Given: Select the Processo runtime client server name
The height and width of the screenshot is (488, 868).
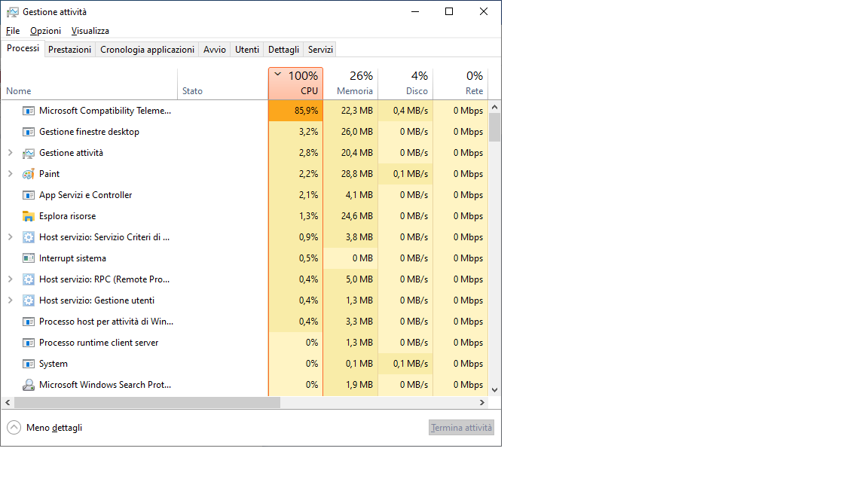Looking at the screenshot, I should pyautogui.click(x=99, y=343).
